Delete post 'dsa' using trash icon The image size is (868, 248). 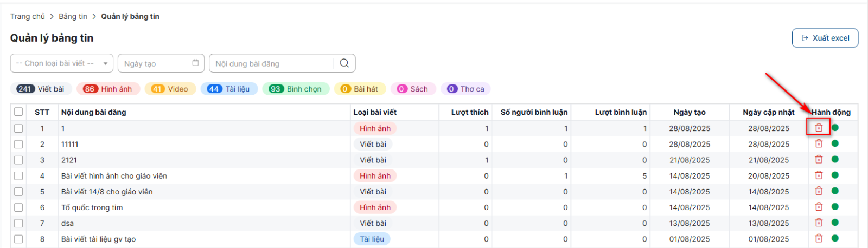pos(819,223)
